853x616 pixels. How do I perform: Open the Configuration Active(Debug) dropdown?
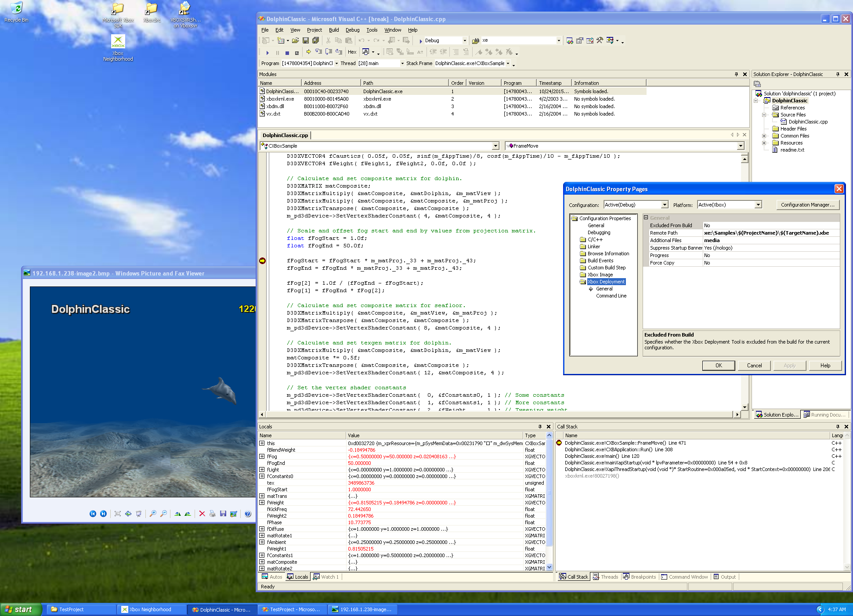pos(665,205)
